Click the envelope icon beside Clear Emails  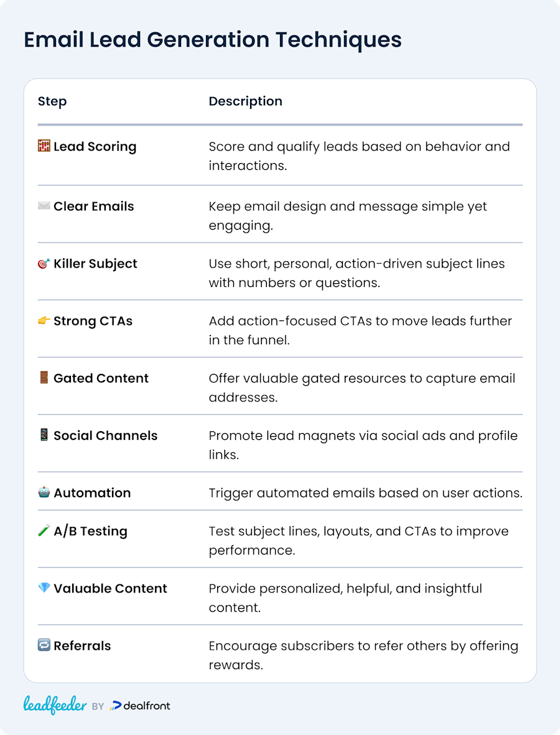pyautogui.click(x=44, y=206)
